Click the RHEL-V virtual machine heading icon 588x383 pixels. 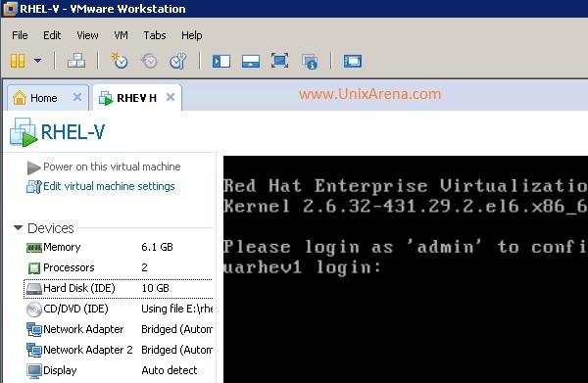tap(24, 132)
